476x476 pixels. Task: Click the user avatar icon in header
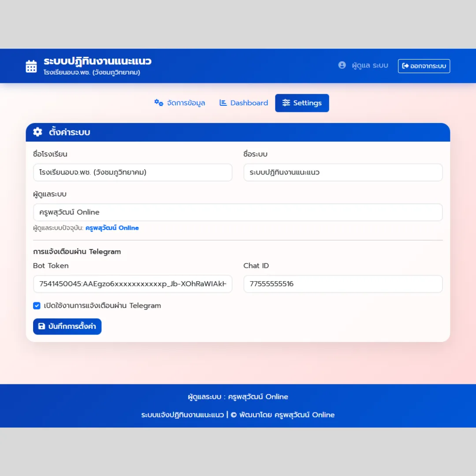pos(342,65)
